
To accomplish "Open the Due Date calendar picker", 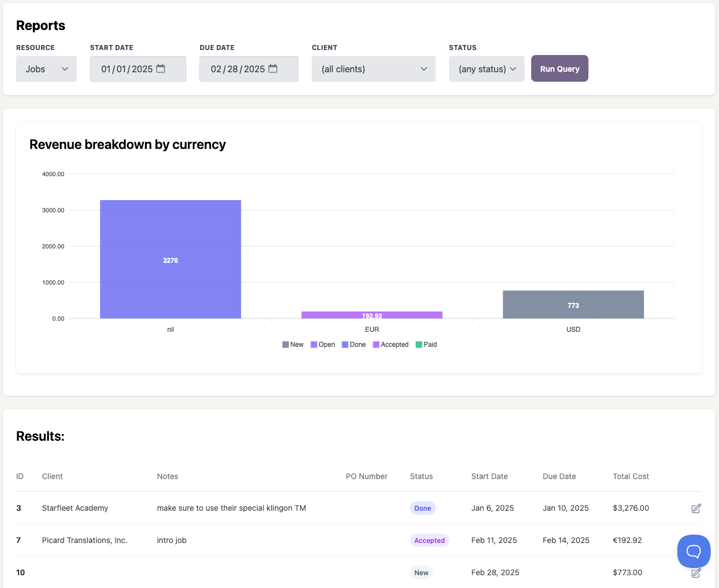I will (x=272, y=68).
